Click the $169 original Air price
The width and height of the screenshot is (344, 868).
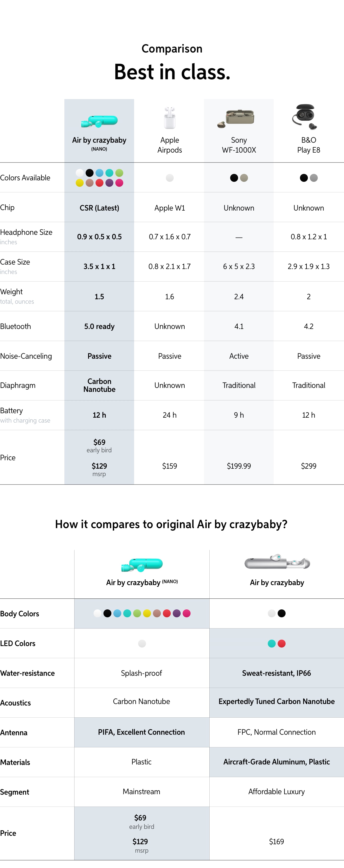pyautogui.click(x=276, y=841)
